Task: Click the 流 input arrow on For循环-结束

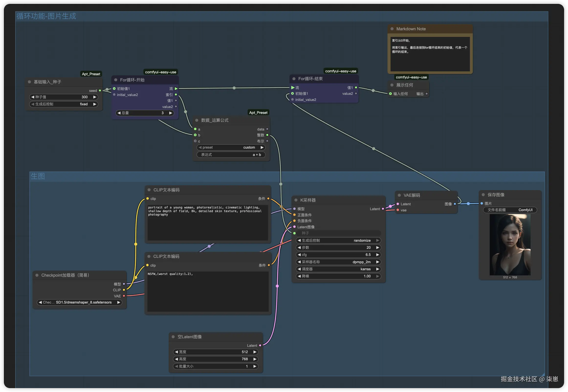Action: click(293, 87)
